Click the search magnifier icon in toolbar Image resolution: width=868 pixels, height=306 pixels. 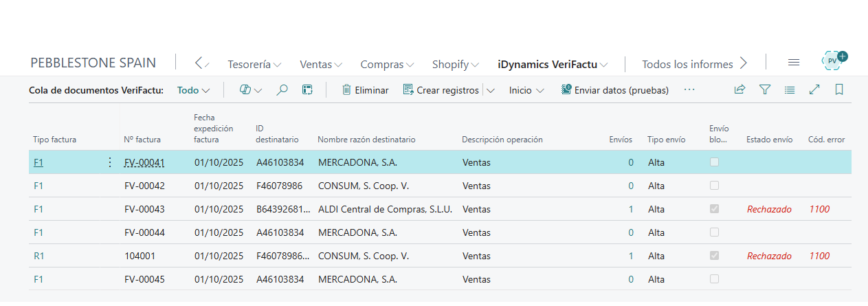point(282,90)
